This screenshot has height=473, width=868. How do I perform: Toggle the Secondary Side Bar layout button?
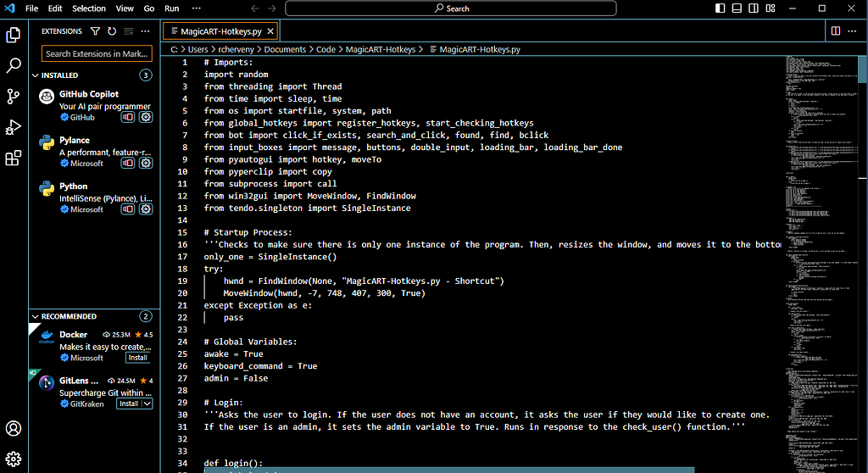(754, 8)
